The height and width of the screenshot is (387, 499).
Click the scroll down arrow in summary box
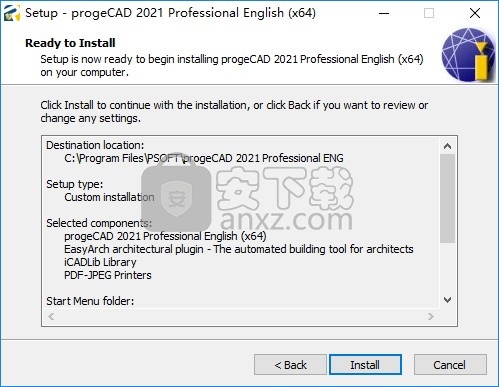tap(448, 300)
